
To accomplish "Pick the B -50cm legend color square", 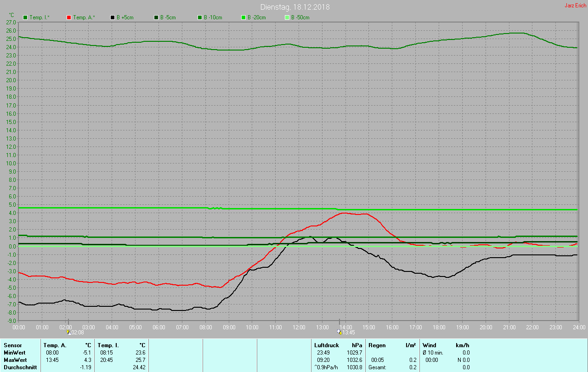I will pos(287,17).
